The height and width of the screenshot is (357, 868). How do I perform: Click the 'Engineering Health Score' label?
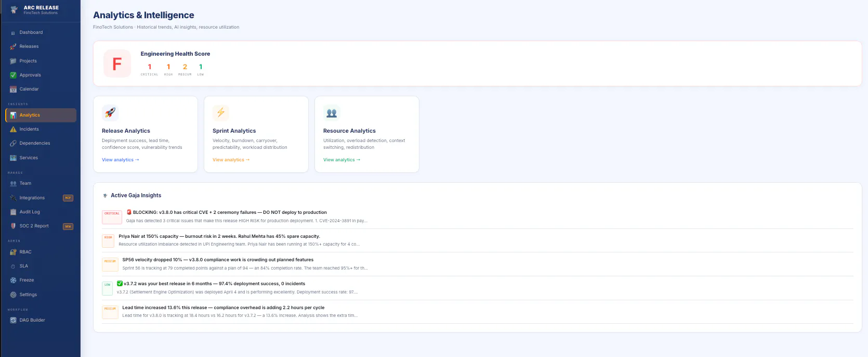175,54
